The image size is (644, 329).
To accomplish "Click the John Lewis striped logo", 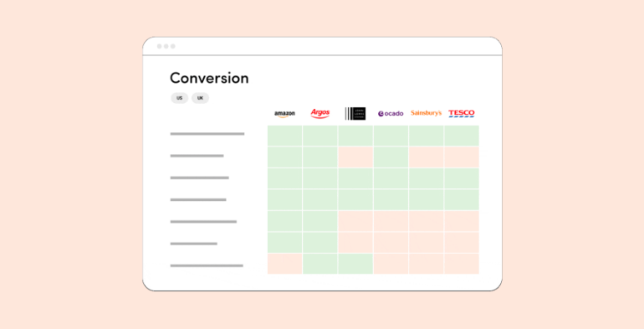I will pos(355,114).
